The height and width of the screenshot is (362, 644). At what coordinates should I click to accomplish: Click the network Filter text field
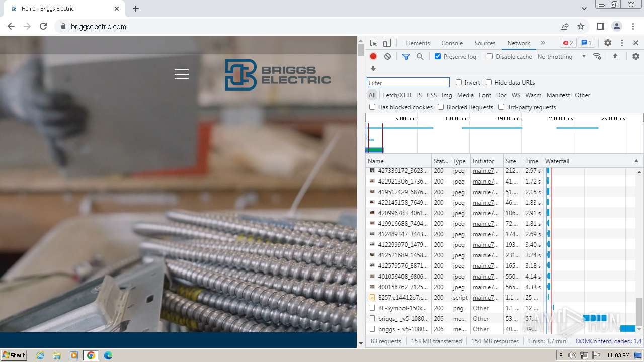coord(408,83)
